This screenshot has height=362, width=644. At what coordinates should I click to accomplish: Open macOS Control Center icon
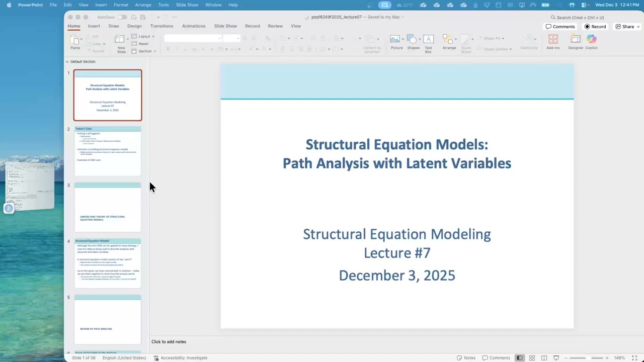[584, 5]
